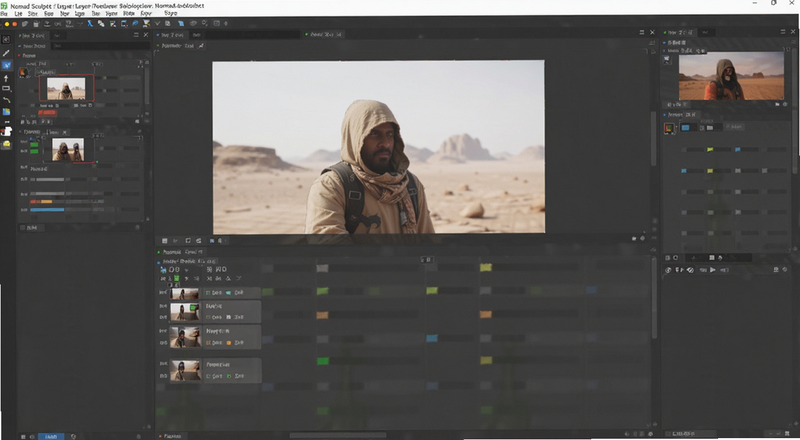Click the multicolor swatch icon in right panel
This screenshot has width=800, height=440.
(x=669, y=128)
